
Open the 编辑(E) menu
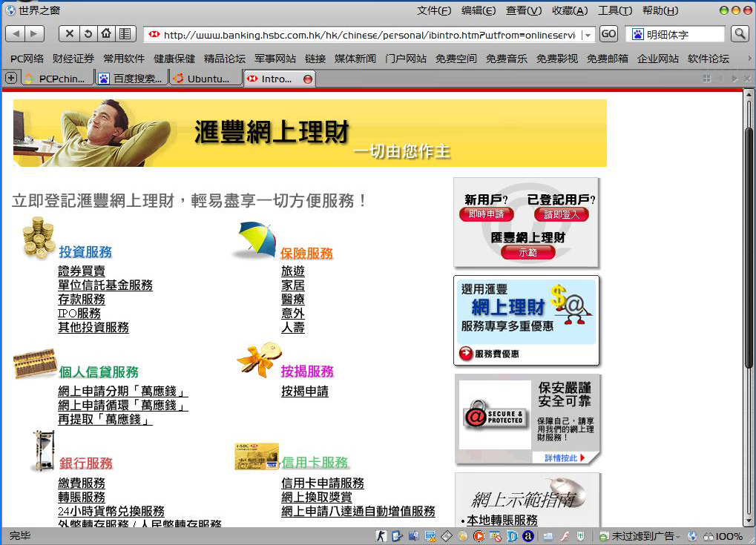(479, 10)
